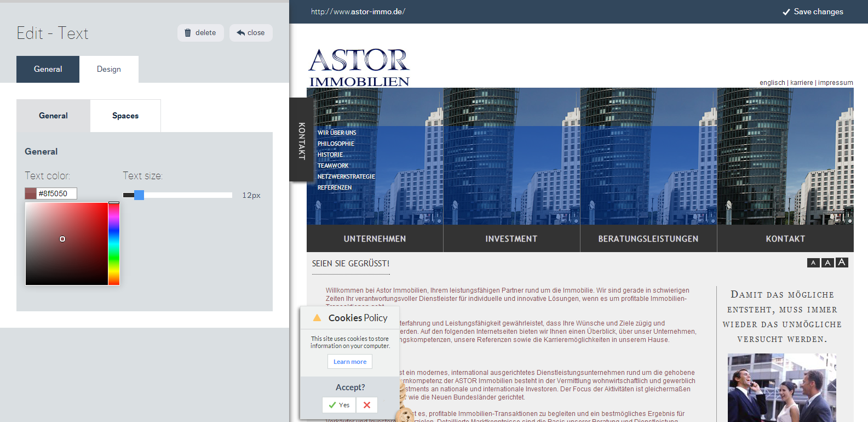This screenshot has height=422, width=868.
Task: Click the astor-immo.de URL in top bar
Action: pyautogui.click(x=358, y=12)
